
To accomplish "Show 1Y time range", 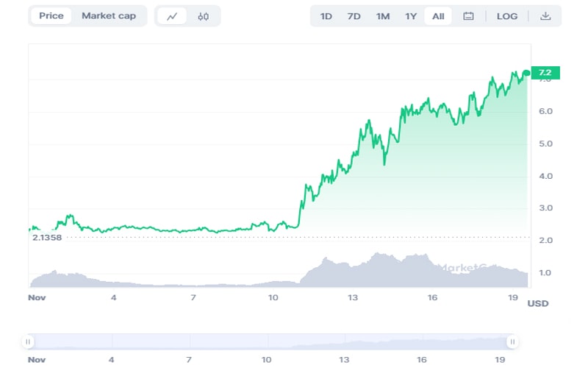I will 411,16.
